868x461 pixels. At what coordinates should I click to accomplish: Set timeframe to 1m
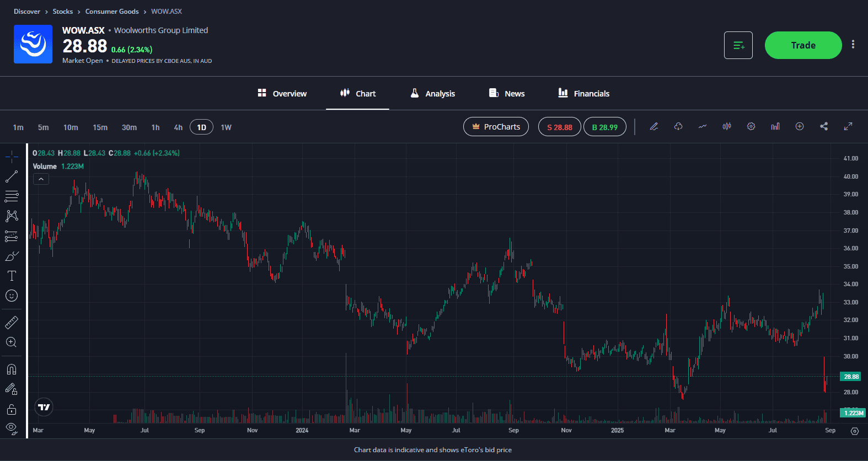pos(18,127)
